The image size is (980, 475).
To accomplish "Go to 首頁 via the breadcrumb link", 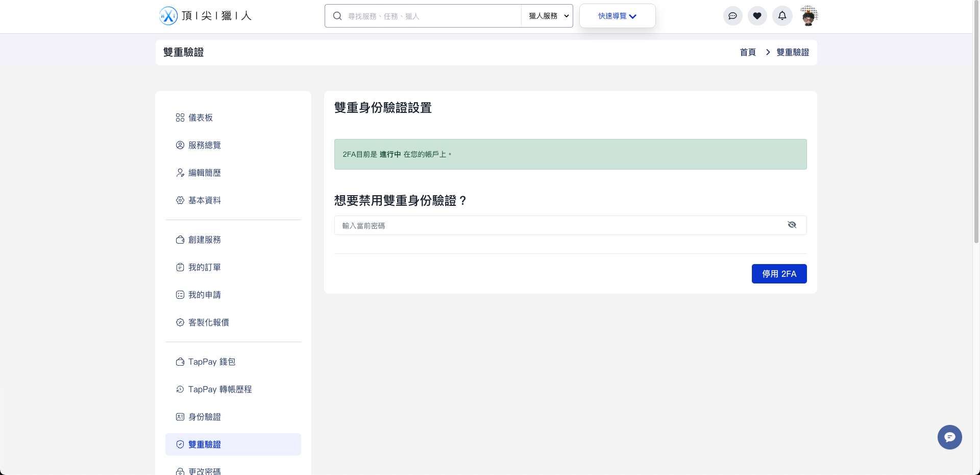I will pos(747,52).
